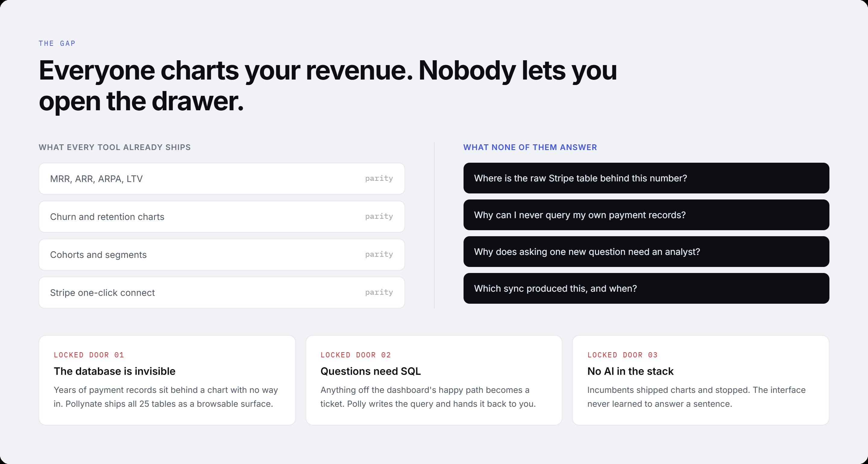Select the 'query my own payment records' card
The height and width of the screenshot is (464, 868).
click(646, 215)
